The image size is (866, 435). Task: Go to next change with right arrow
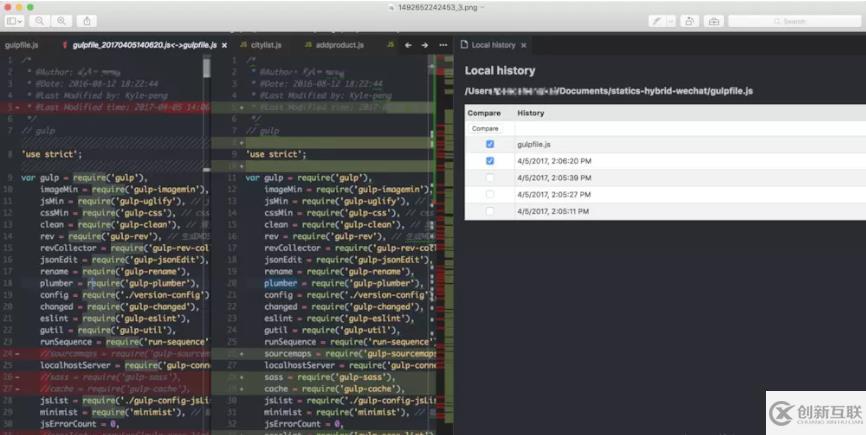(425, 45)
